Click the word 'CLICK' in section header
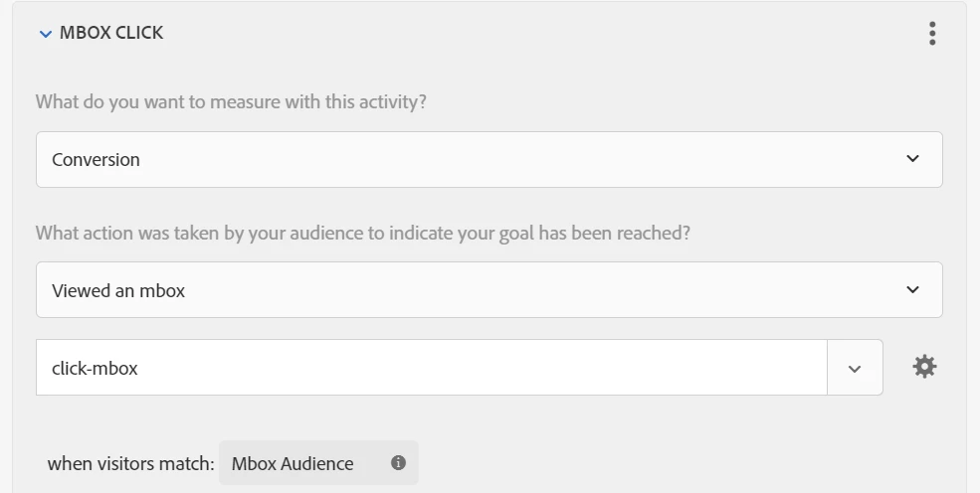 (x=138, y=33)
